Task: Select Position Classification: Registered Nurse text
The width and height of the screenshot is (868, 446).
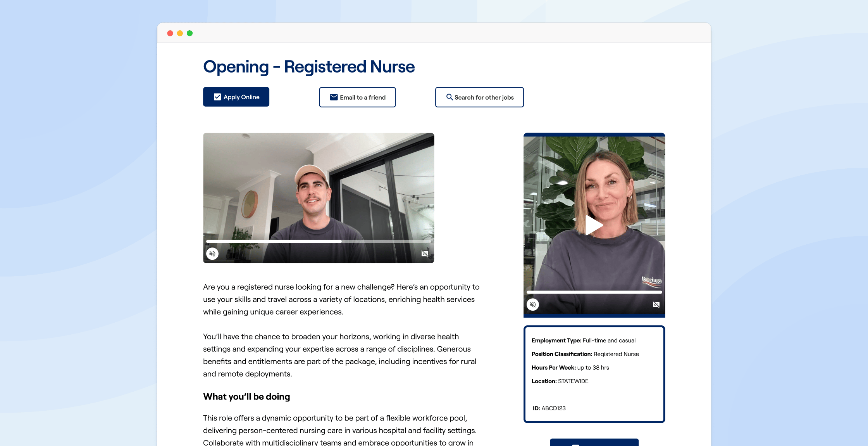Action: coord(585,354)
